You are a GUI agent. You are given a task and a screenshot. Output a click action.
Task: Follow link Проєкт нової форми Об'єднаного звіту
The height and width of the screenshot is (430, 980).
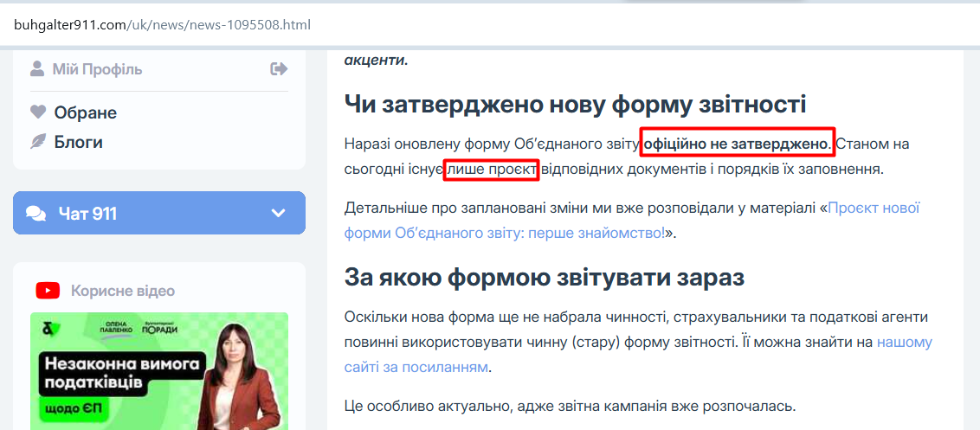tap(632, 221)
